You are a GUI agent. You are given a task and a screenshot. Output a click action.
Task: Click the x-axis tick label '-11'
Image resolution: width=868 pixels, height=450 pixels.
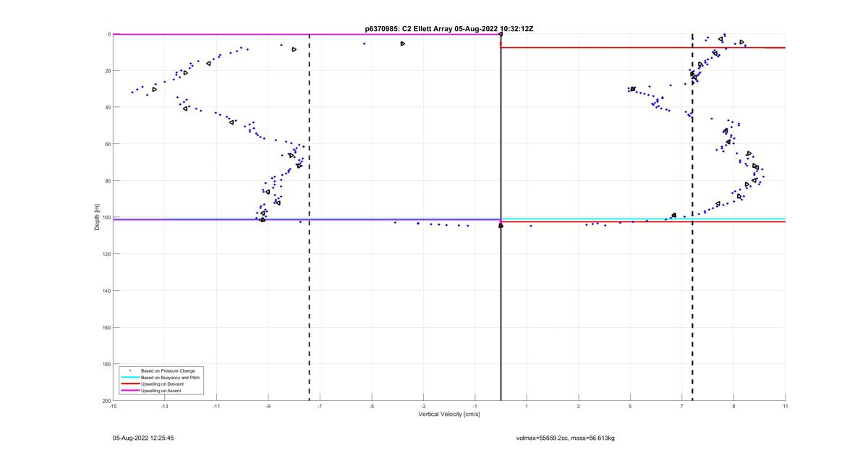216,407
